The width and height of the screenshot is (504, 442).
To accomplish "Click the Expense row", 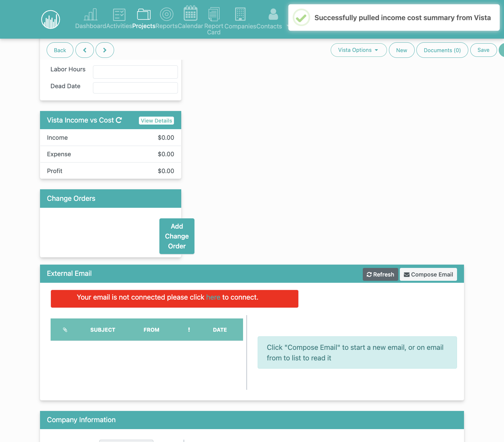I will pos(110,154).
